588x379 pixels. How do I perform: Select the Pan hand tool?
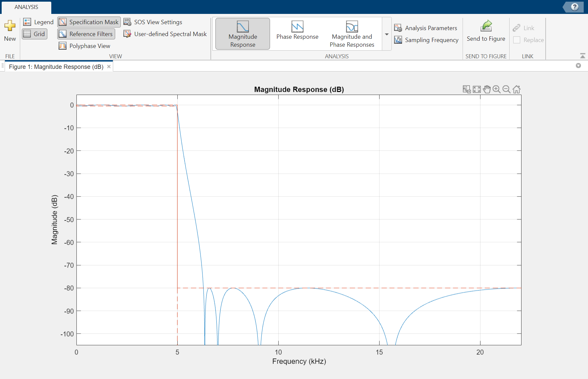coord(486,89)
